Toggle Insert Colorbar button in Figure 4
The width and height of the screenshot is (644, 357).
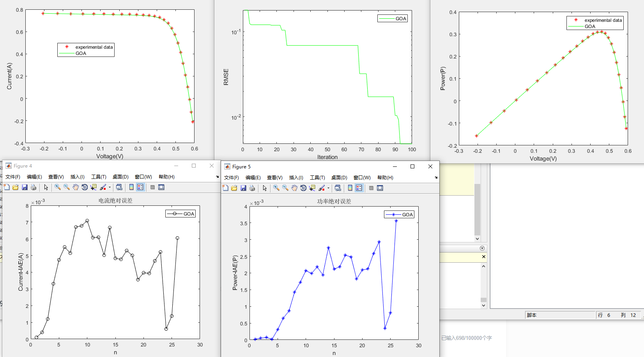[131, 187]
